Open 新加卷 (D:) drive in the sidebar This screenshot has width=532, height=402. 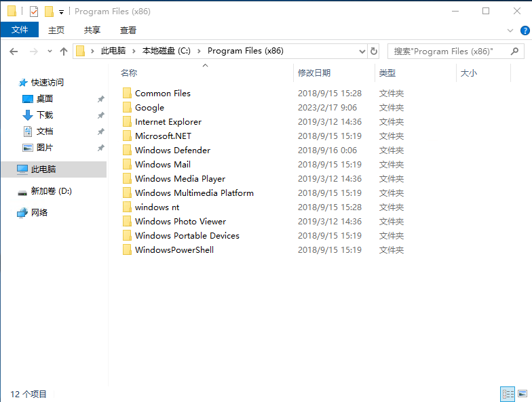point(51,191)
